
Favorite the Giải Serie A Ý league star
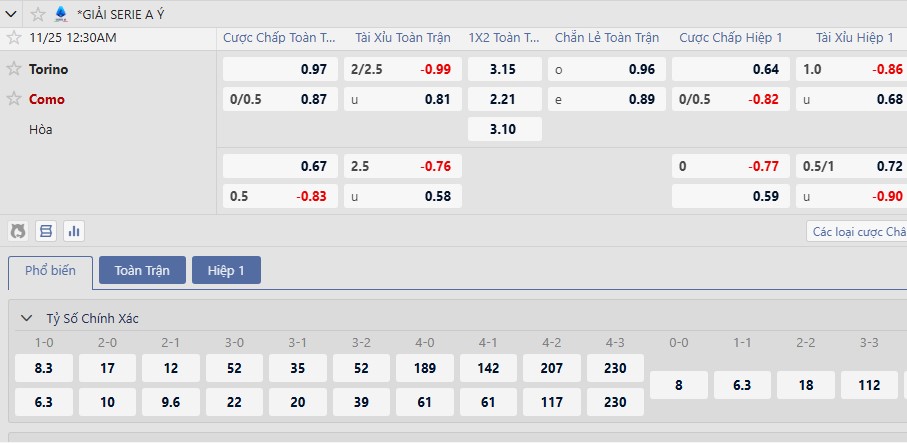[x=38, y=14]
